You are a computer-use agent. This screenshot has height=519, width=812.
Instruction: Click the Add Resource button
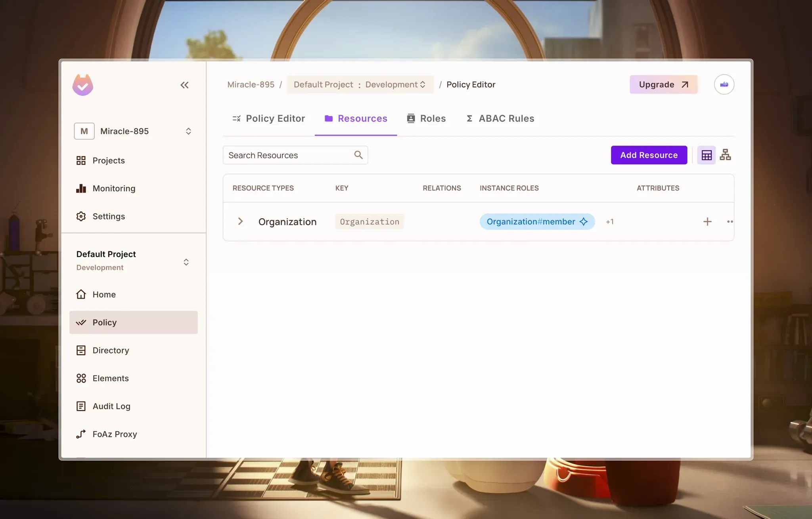point(649,155)
